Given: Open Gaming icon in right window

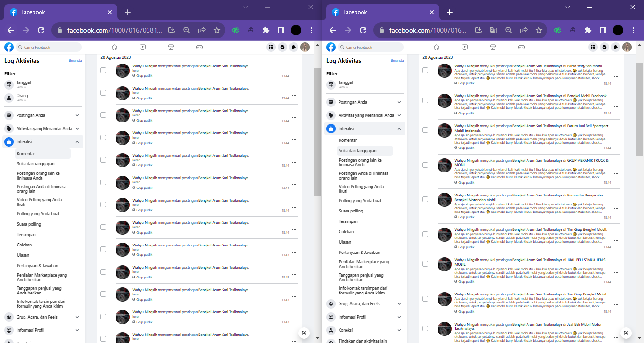Looking at the screenshot, I should [521, 47].
